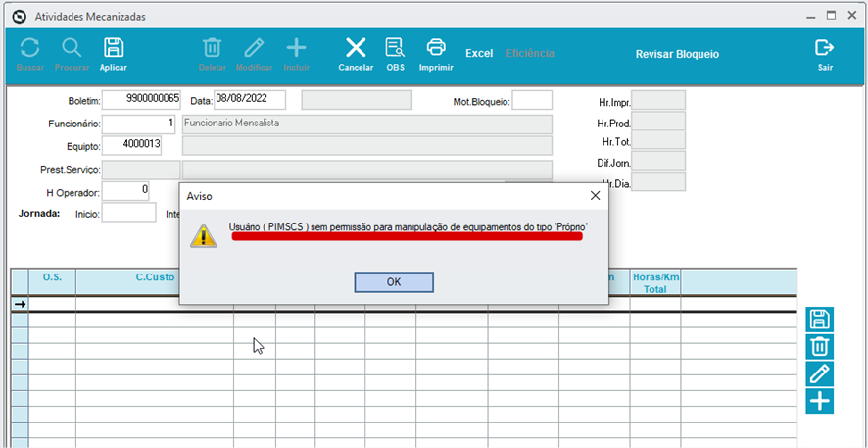868x448 pixels.
Task: Click the Incluir plus icon in toolbar
Action: tap(296, 48)
